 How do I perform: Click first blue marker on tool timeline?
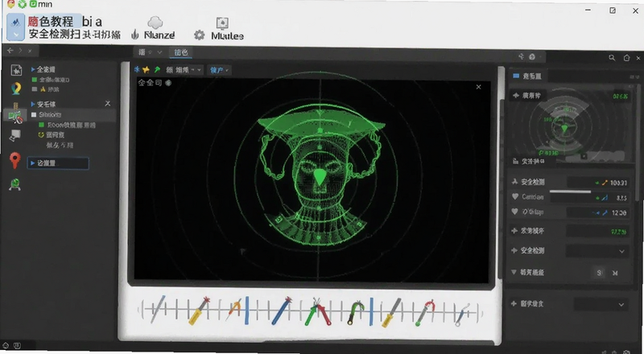click(247, 311)
